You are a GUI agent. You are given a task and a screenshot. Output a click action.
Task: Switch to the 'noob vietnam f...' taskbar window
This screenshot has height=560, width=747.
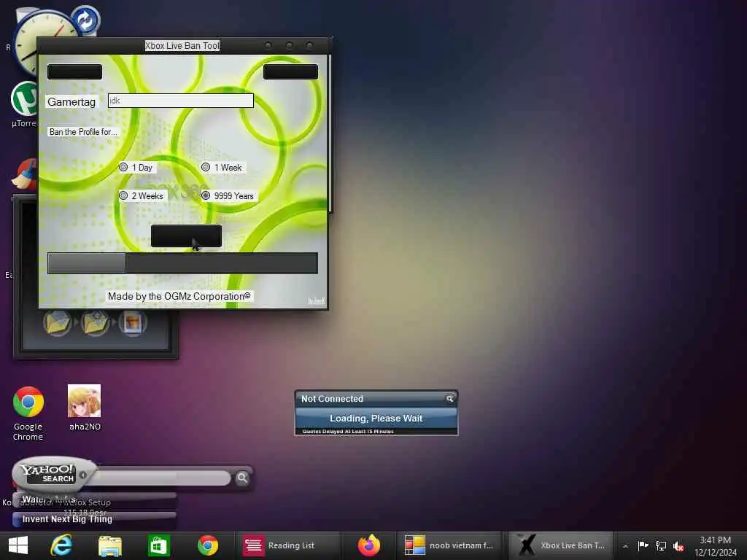(x=449, y=545)
